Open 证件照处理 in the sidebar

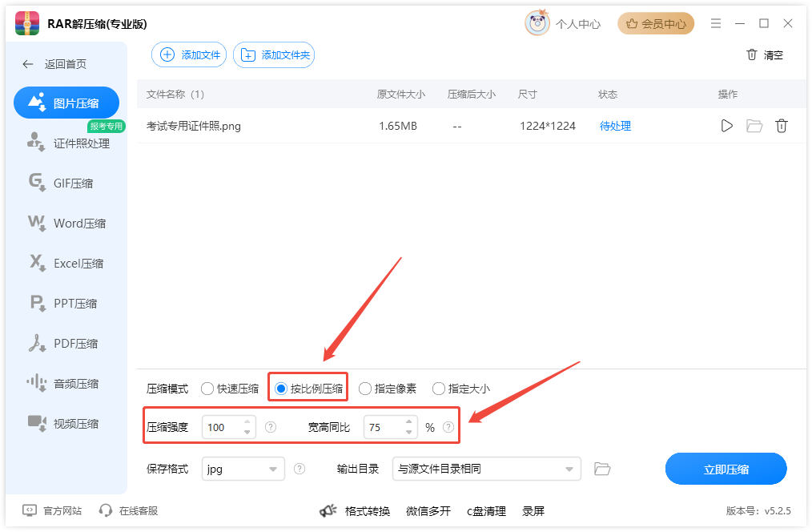pyautogui.click(x=68, y=143)
